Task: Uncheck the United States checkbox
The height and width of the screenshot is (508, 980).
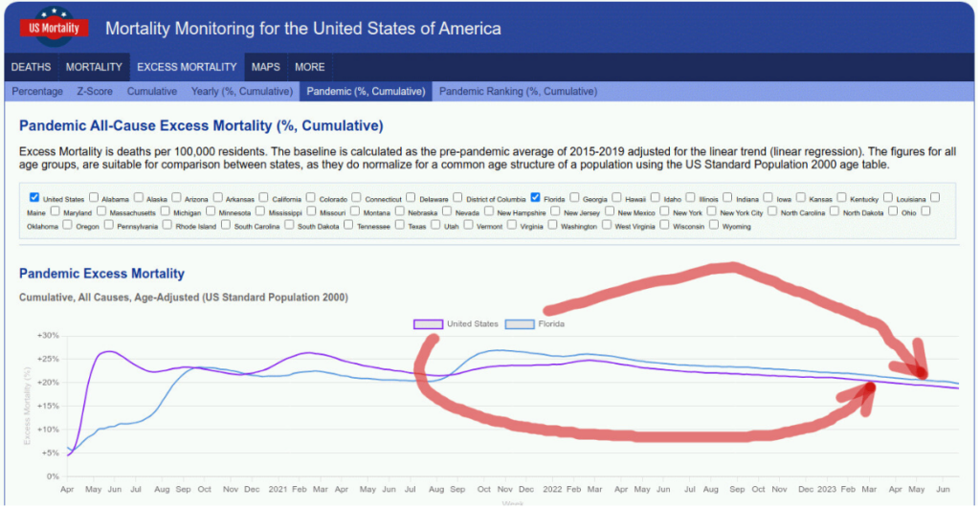Action: tap(34, 198)
